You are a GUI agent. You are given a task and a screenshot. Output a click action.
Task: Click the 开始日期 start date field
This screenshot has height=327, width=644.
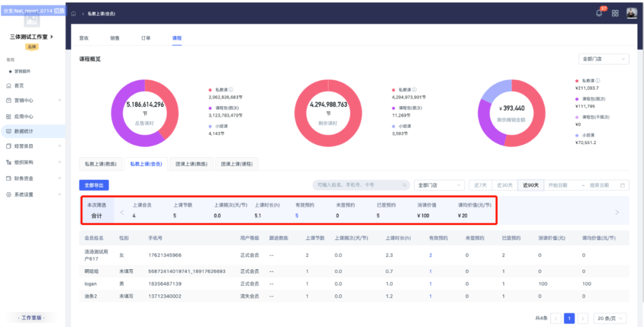[x=558, y=185]
